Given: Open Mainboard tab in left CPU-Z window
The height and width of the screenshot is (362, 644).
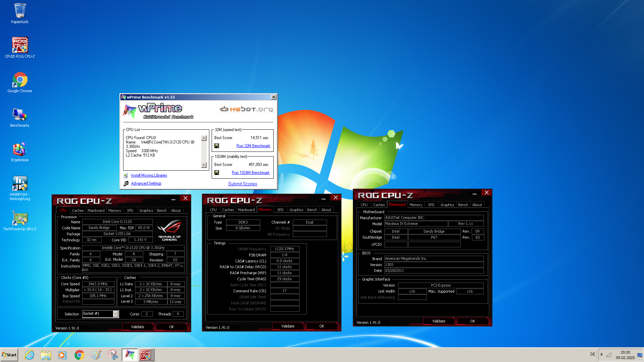Looking at the screenshot, I should coord(96,210).
